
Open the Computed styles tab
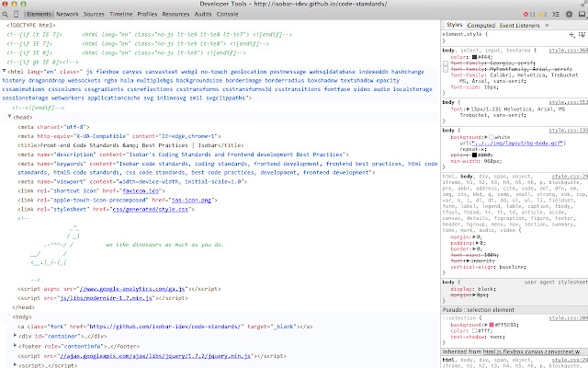(x=481, y=25)
